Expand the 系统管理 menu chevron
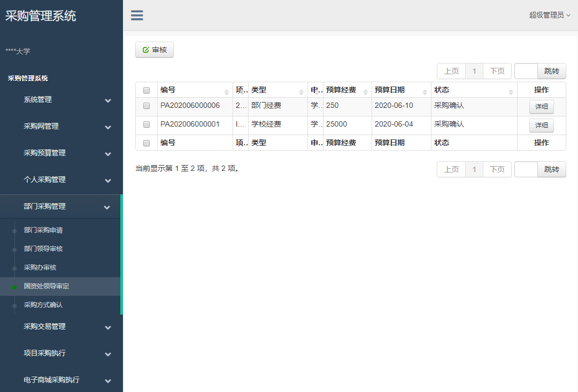 pos(108,100)
